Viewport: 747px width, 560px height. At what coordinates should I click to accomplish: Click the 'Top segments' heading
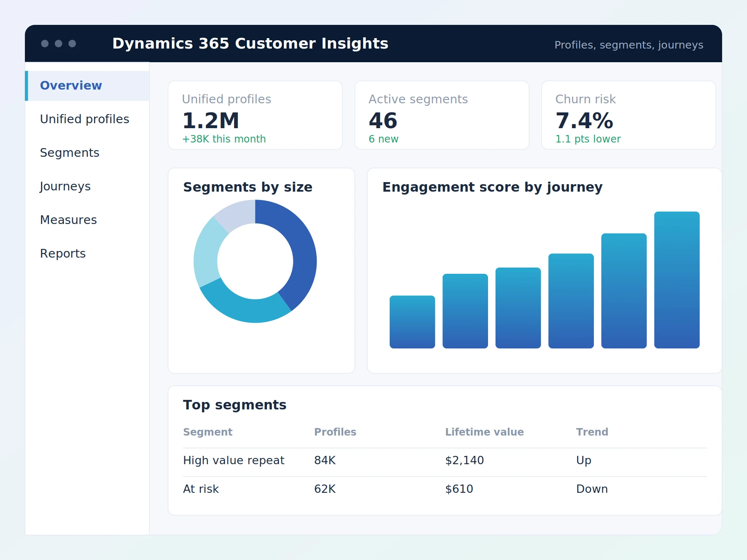(x=234, y=405)
